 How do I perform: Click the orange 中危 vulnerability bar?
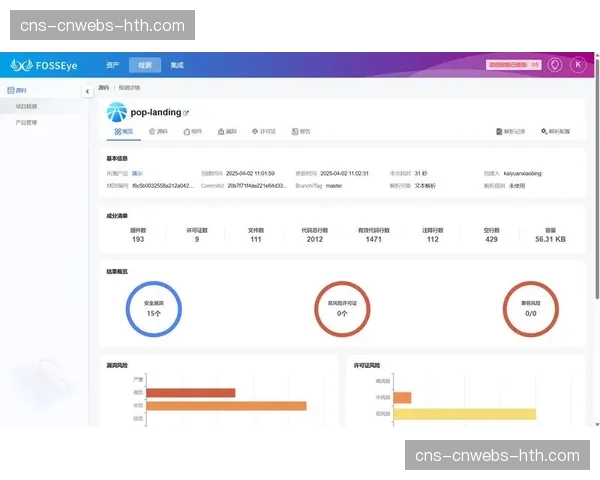pos(226,405)
